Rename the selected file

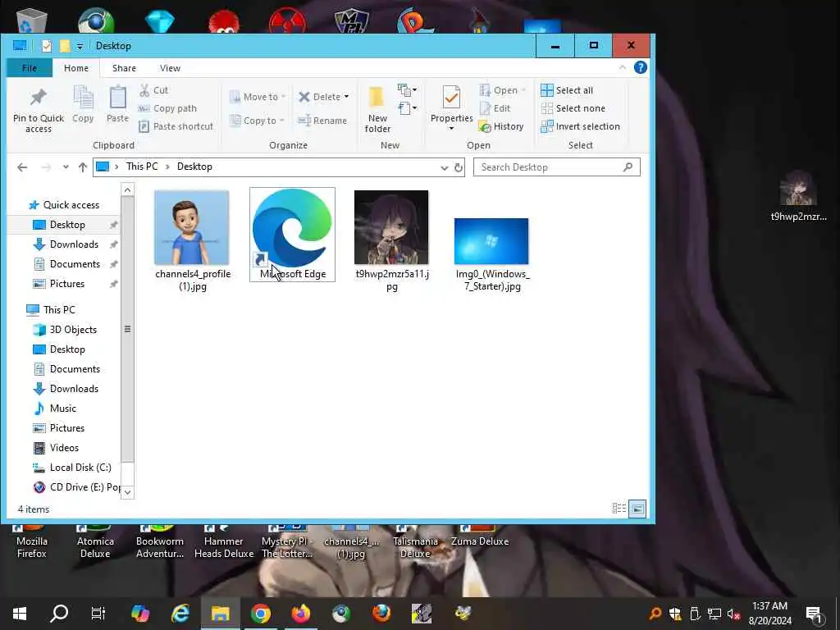click(322, 121)
